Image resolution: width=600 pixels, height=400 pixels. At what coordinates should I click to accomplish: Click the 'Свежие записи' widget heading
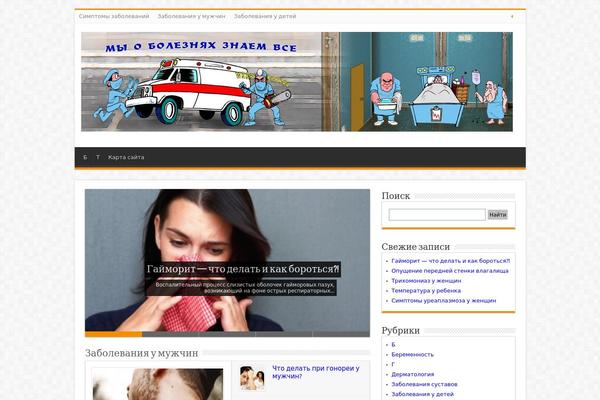[416, 247]
